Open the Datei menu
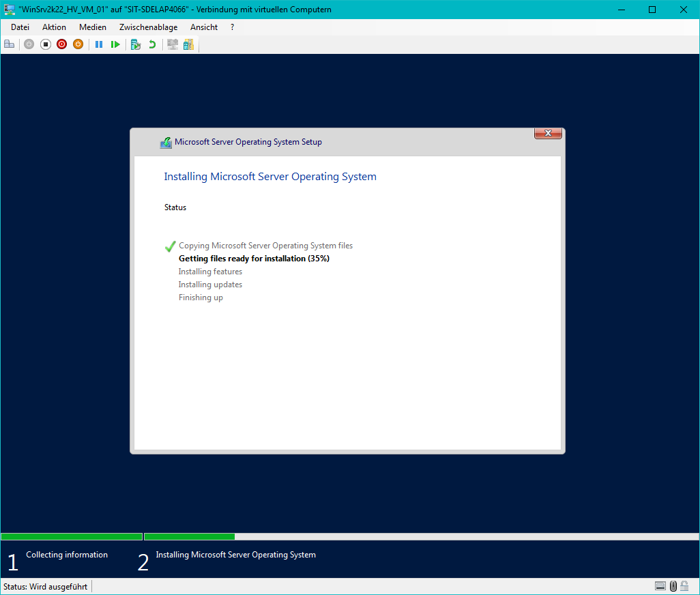This screenshot has width=700, height=595. [20, 27]
